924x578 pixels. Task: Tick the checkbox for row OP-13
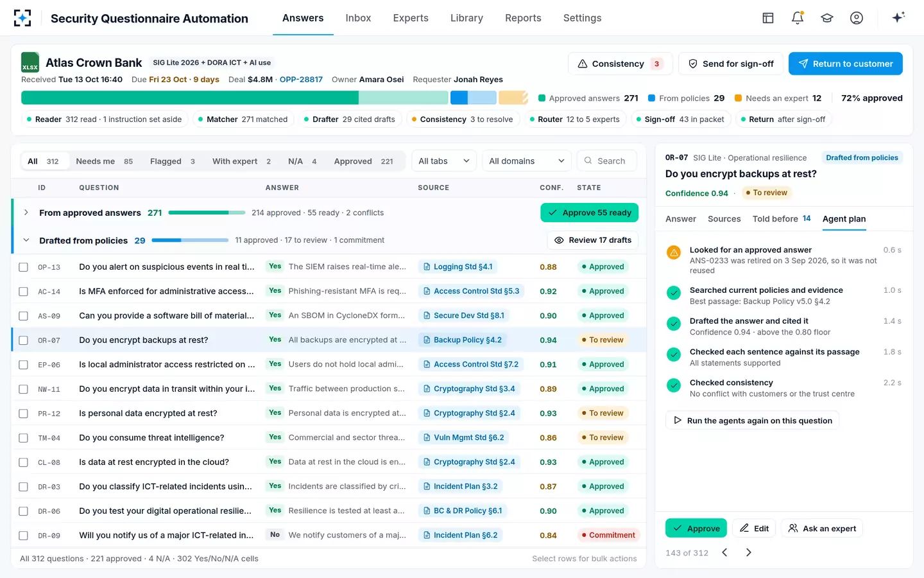pyautogui.click(x=24, y=267)
